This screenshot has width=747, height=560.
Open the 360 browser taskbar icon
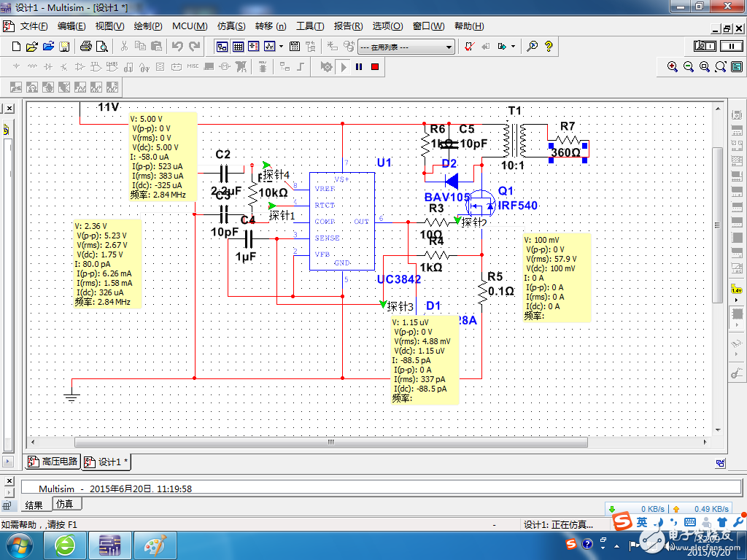click(x=65, y=545)
